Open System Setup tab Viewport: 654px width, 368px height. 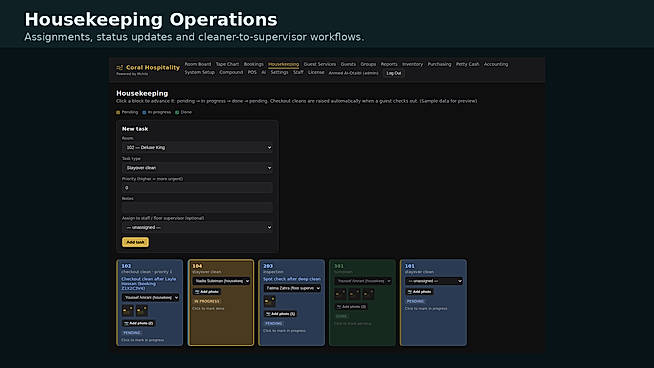click(x=199, y=73)
